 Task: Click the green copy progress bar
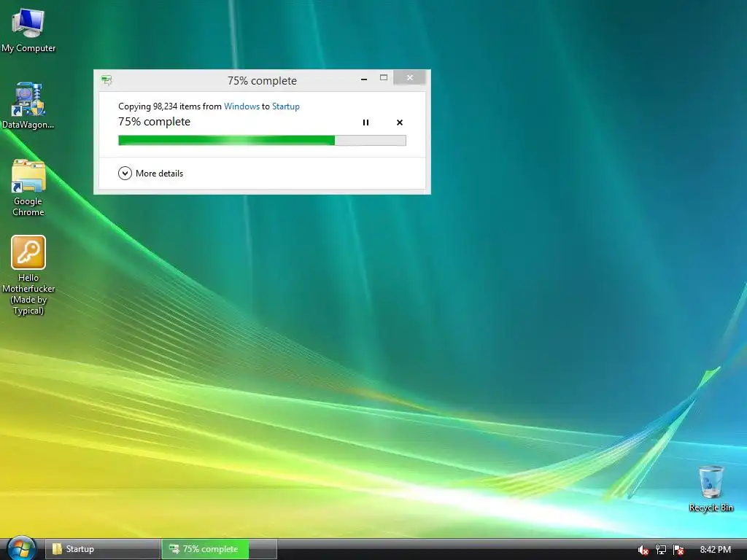262,140
